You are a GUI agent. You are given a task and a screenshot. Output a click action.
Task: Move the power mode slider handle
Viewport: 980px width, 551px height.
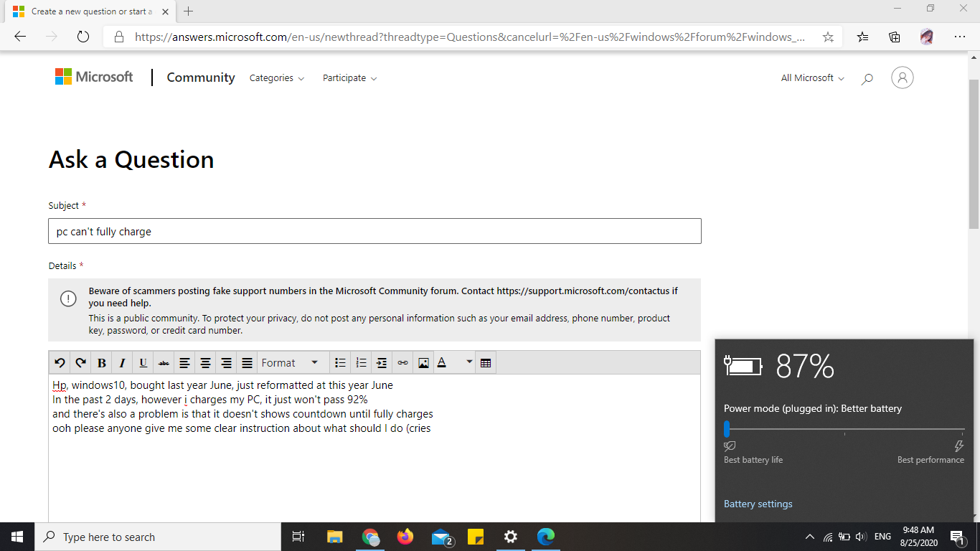pyautogui.click(x=727, y=429)
